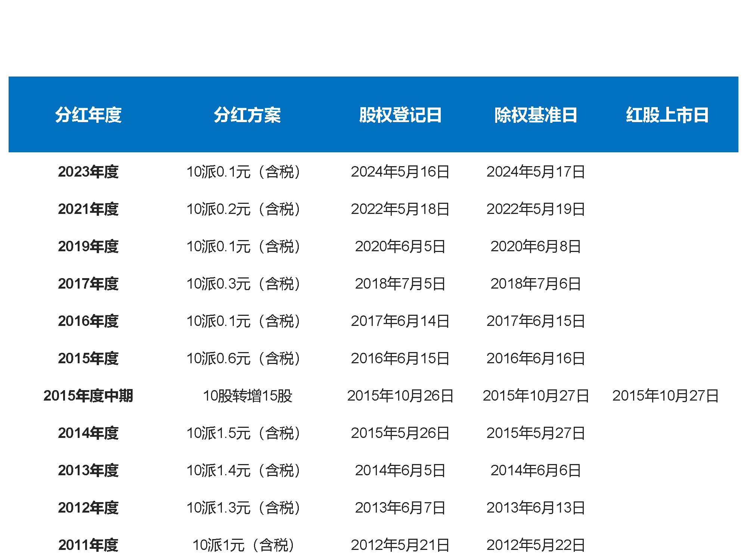Click the 10派0.3元（含税） cell
This screenshot has width=747, height=560.
coord(244,284)
